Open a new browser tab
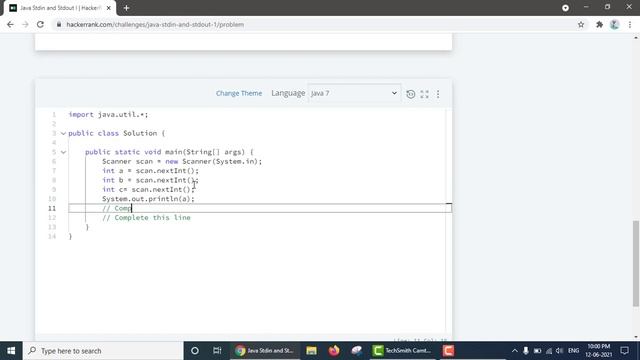The width and height of the screenshot is (640, 360). 127,8
